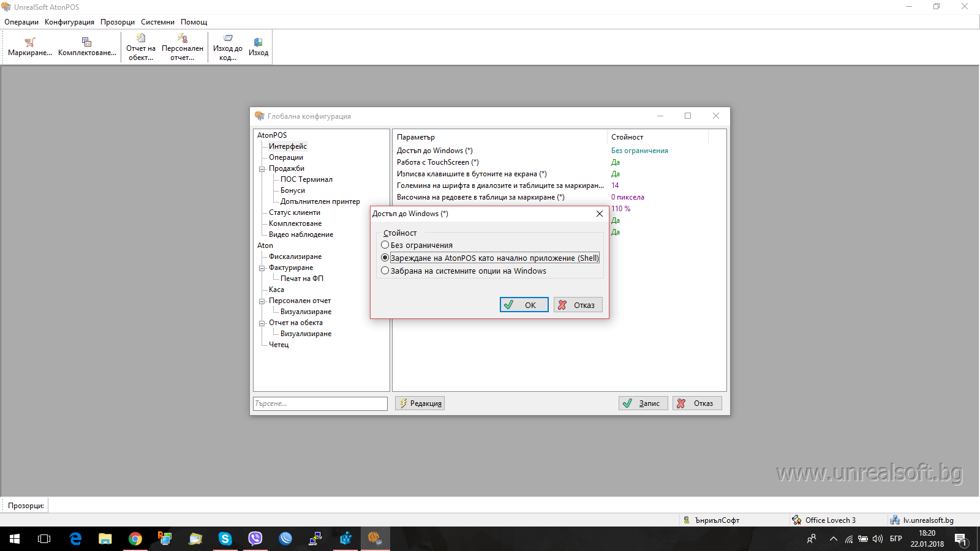Open the Конфигурация menu
Image resolution: width=980 pixels, height=551 pixels.
coord(69,22)
